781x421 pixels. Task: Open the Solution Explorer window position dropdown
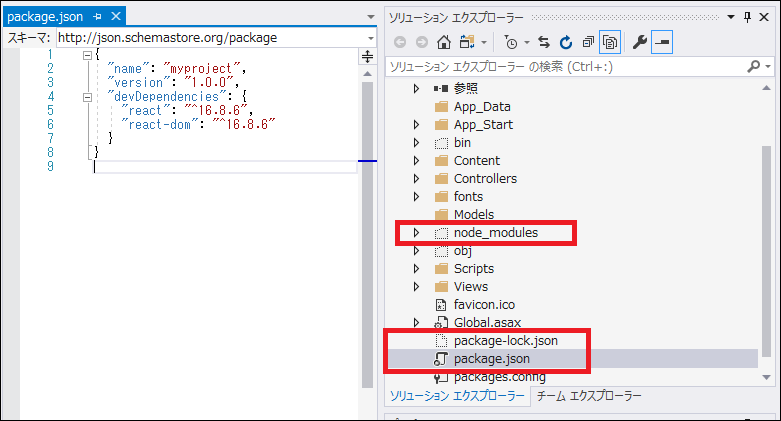point(731,17)
